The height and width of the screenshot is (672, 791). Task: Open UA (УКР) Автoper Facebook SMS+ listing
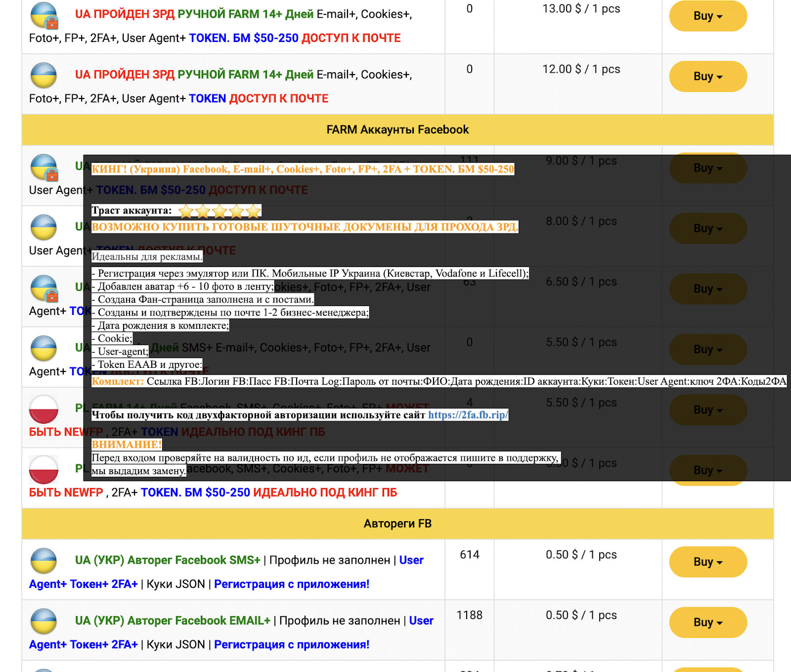tap(226, 572)
